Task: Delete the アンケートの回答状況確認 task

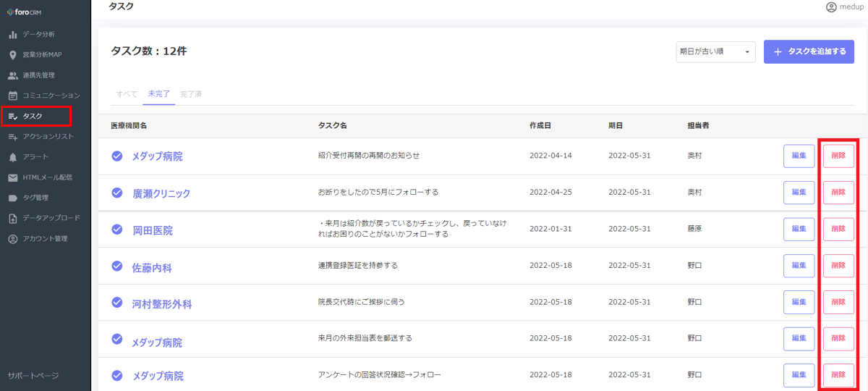Action: click(x=838, y=375)
